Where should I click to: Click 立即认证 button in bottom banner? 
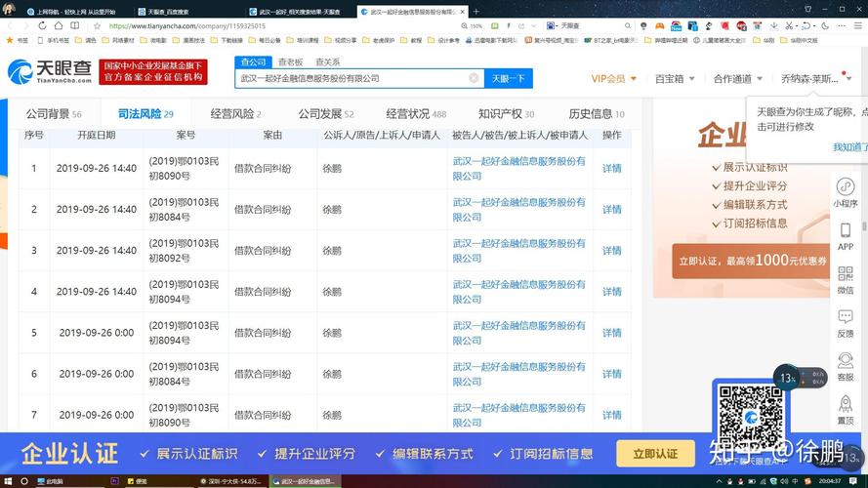point(655,454)
